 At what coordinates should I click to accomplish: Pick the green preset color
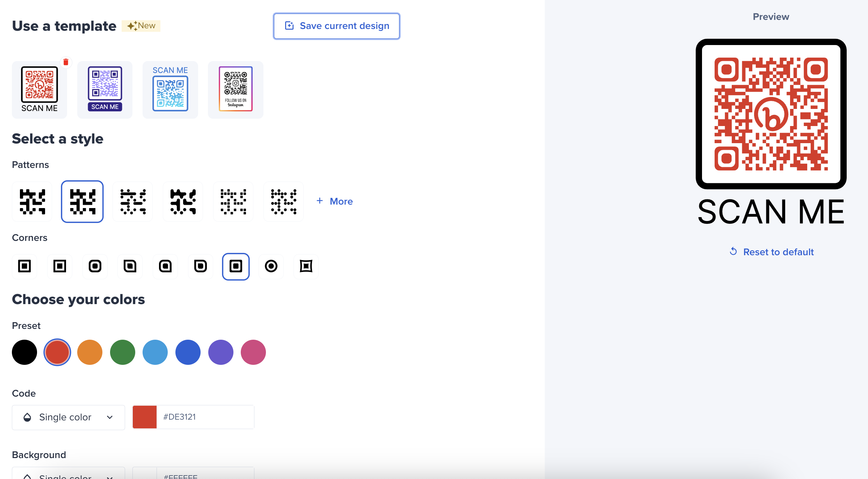pyautogui.click(x=123, y=352)
